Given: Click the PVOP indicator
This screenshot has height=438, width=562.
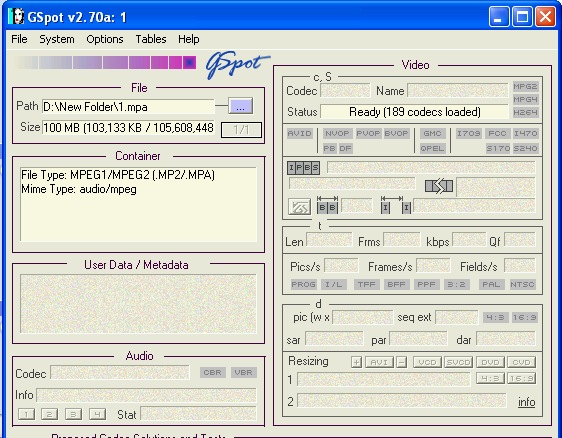Looking at the screenshot, I should 368,133.
